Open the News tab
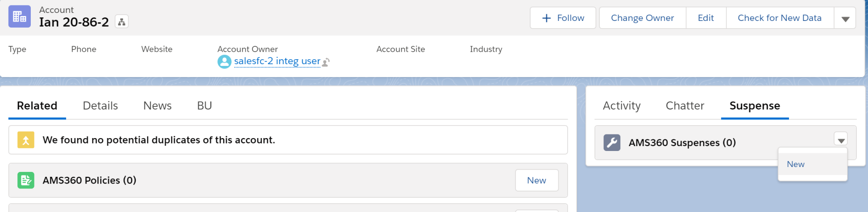 (158, 106)
